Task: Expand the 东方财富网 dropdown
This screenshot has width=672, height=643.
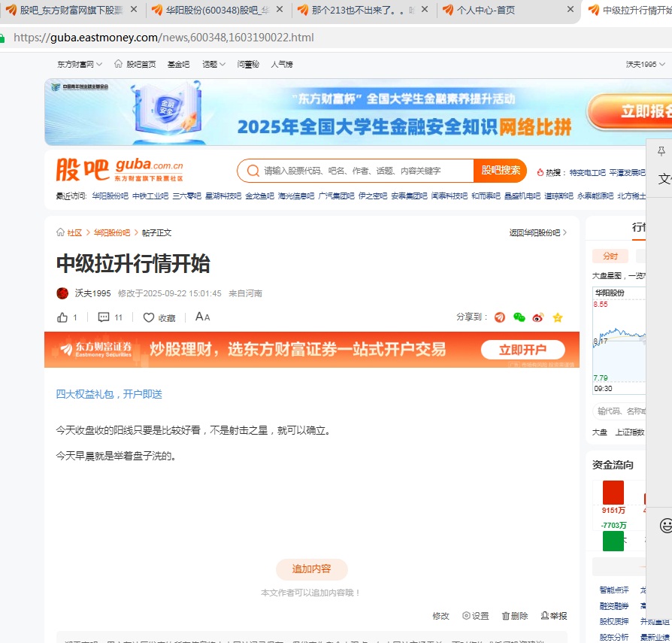Action: point(80,65)
